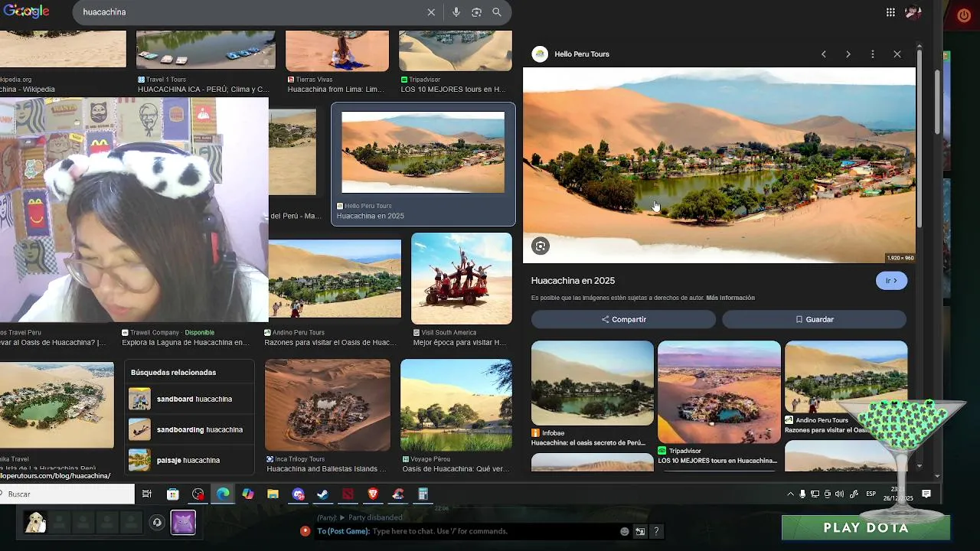This screenshot has width=980, height=551.
Task: Go to the previous image in preview panel
Action: [x=824, y=54]
